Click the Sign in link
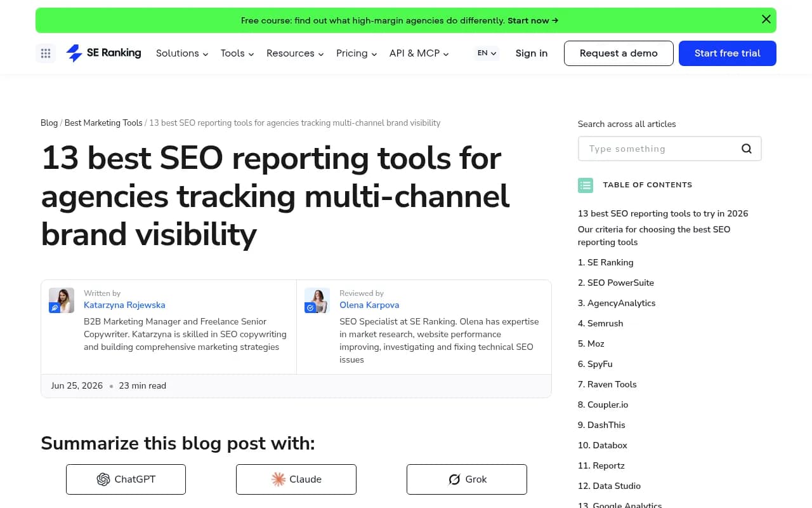Image resolution: width=812 pixels, height=508 pixels. tap(532, 53)
